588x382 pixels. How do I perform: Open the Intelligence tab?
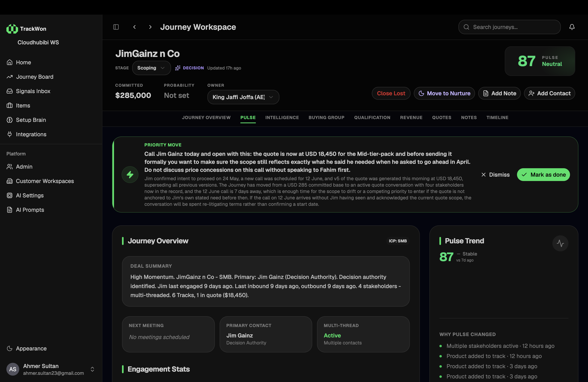point(282,117)
